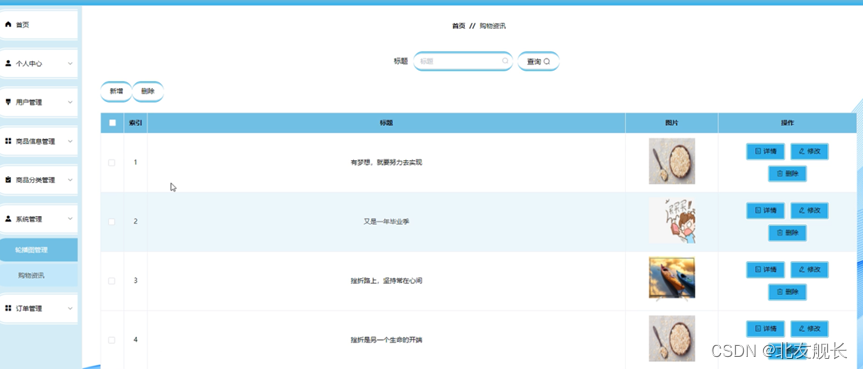Click the home icon beside 首页 in the sidebar
This screenshot has width=863, height=369.
tap(8, 25)
